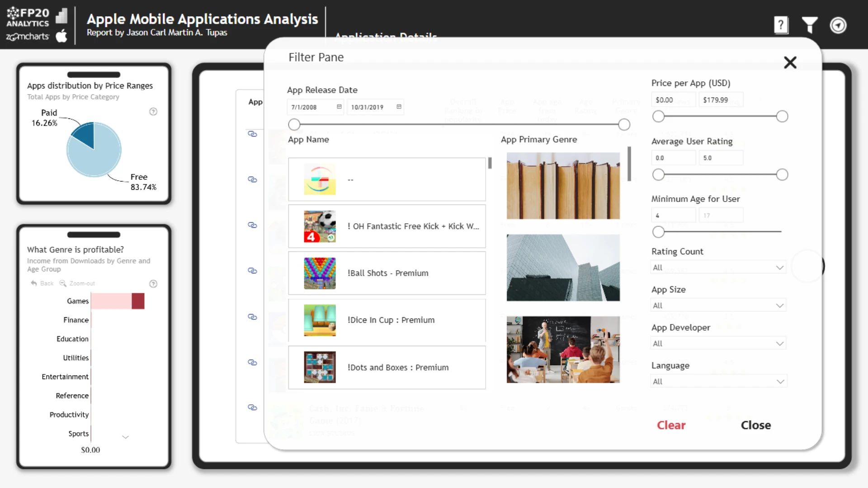Viewport: 868px width, 488px height.
Task: Expand the Rating Count dropdown
Action: click(x=779, y=267)
